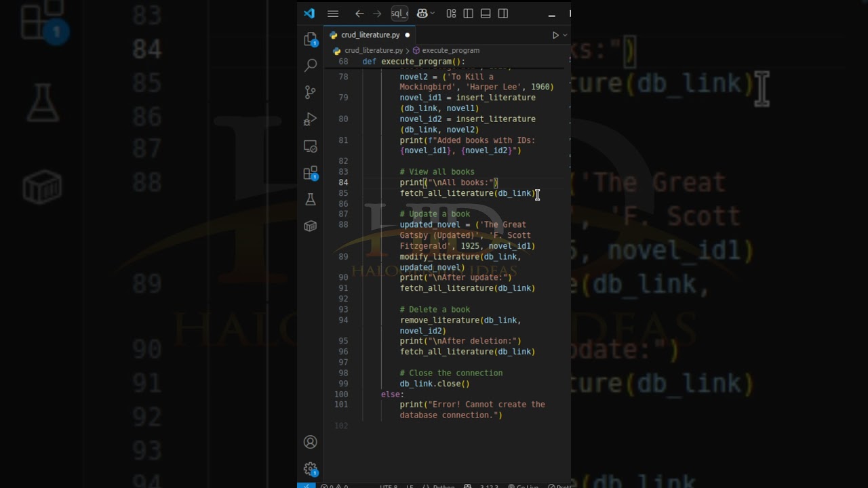Go back using the left arrow
868x488 pixels.
359,14
